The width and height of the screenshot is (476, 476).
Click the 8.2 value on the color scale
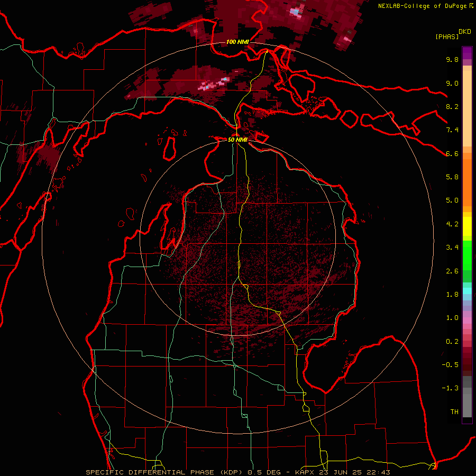(452, 106)
